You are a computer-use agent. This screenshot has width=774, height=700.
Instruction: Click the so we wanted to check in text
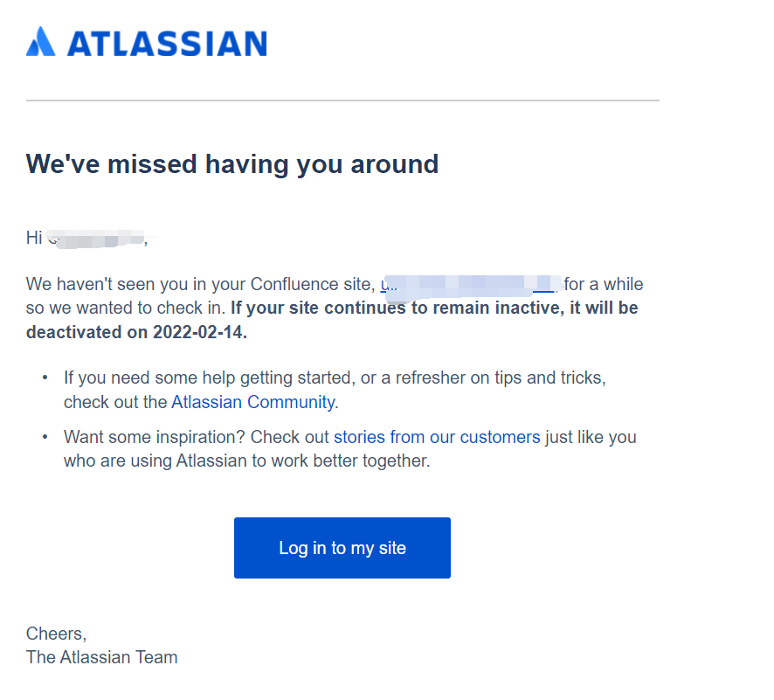[126, 308]
